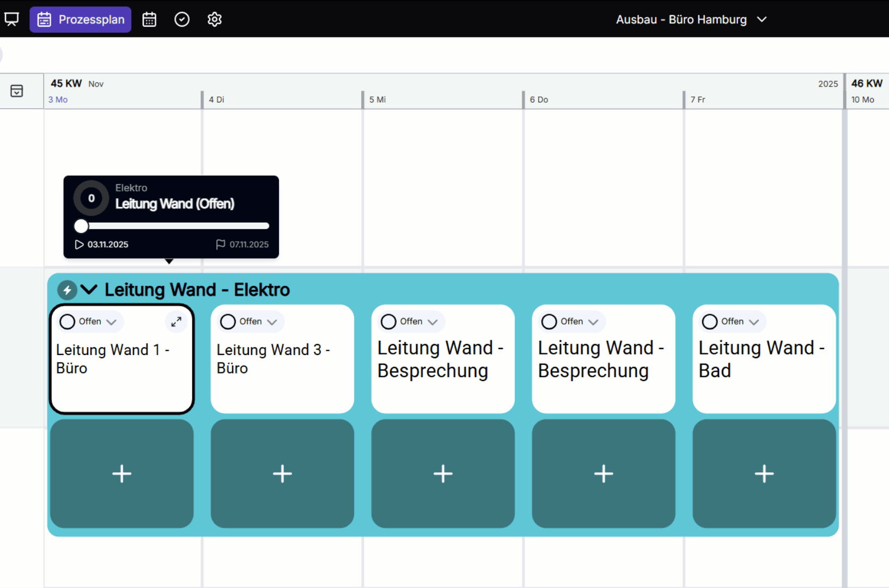Add a card below Leitung Wand 3 - Büro

tap(282, 473)
